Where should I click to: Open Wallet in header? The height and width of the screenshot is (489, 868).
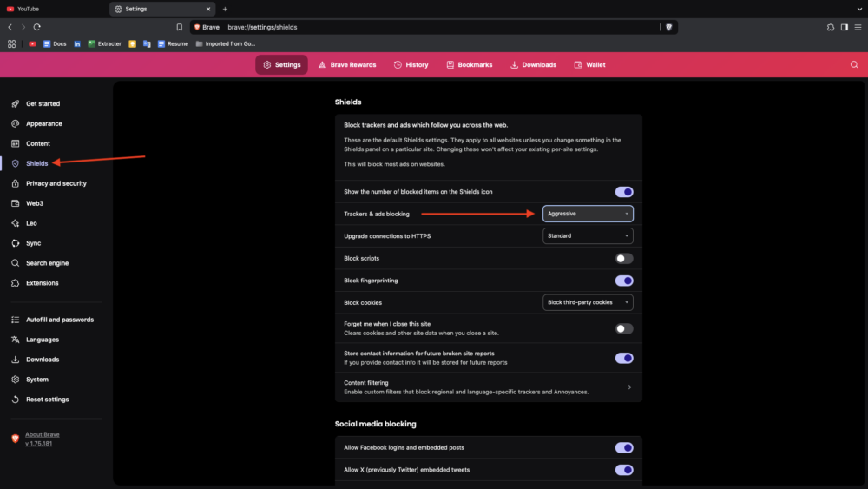click(x=589, y=65)
